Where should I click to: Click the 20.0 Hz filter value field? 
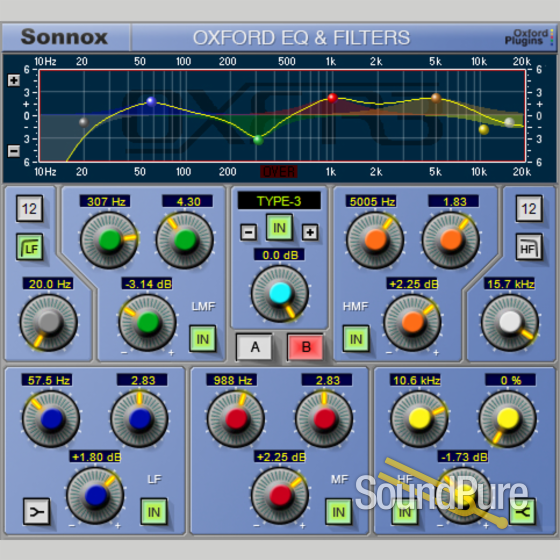pos(49,284)
